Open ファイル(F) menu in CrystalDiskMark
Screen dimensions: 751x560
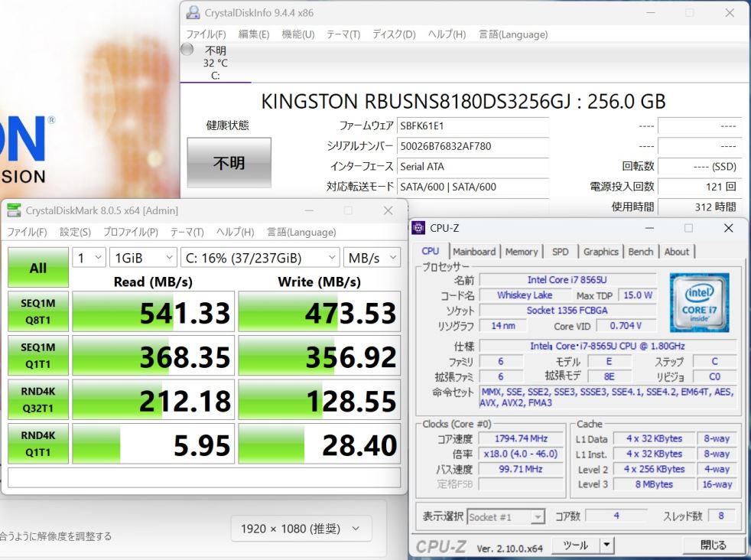27,233
